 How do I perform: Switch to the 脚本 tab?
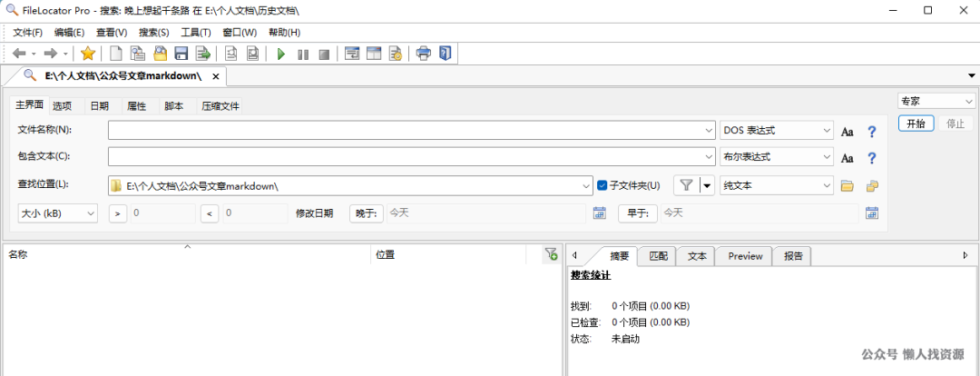[x=173, y=106]
